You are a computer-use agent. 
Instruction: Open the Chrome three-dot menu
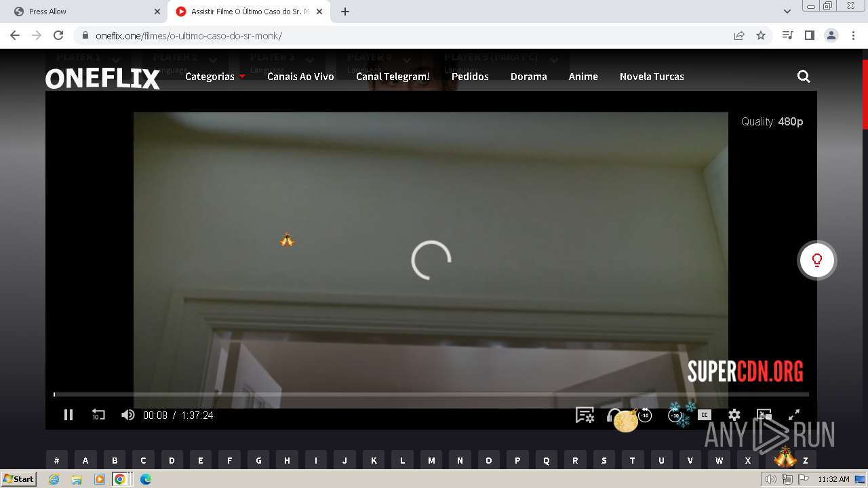tap(852, 35)
